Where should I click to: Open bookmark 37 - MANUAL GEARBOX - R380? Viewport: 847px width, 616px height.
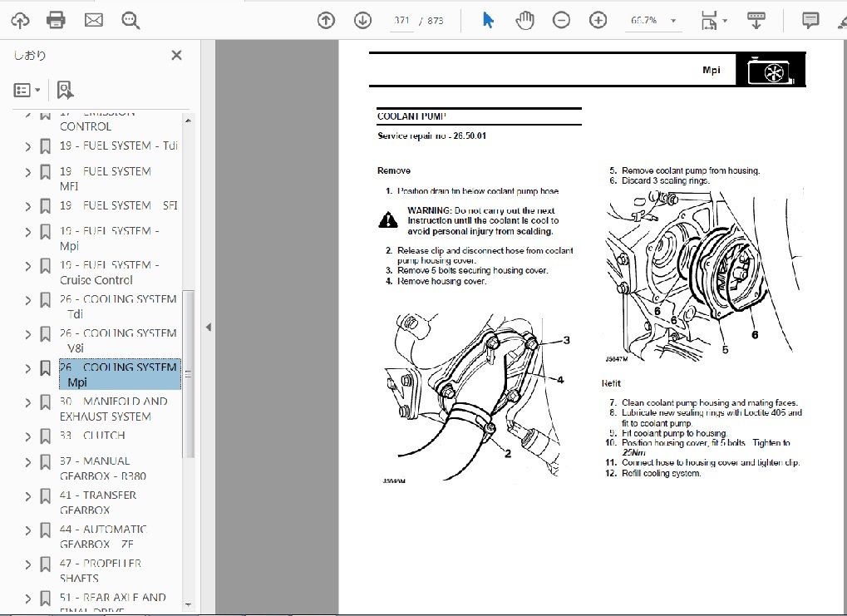click(102, 469)
